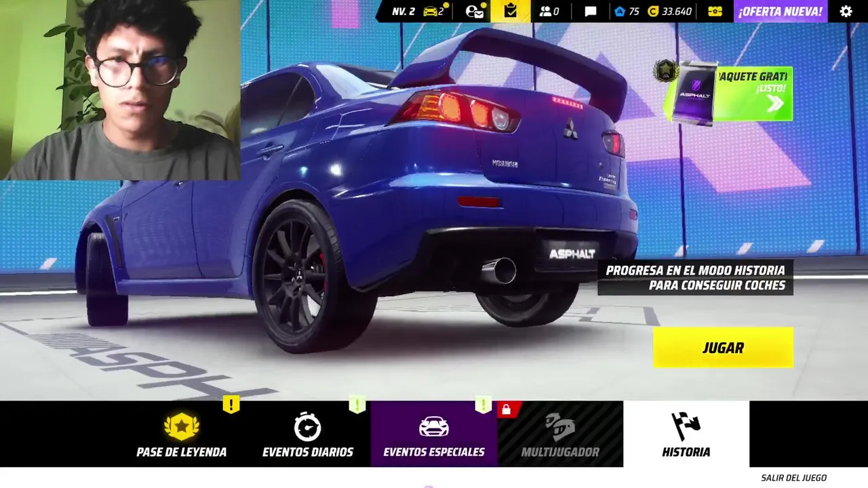This screenshot has width=868, height=488.
Task: Click the exclamation badge on Eventos Diarios
Action: point(357,405)
